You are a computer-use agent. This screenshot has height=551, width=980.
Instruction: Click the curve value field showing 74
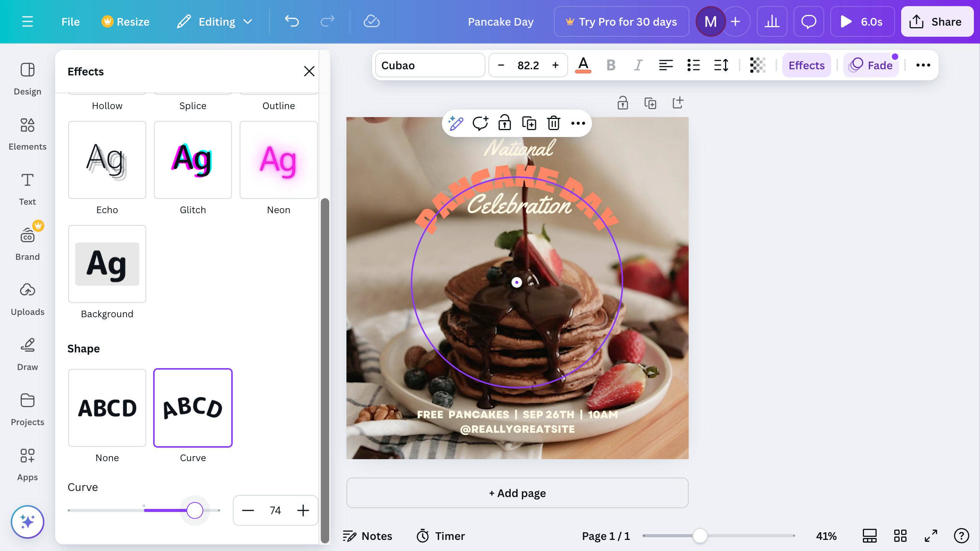click(x=275, y=510)
